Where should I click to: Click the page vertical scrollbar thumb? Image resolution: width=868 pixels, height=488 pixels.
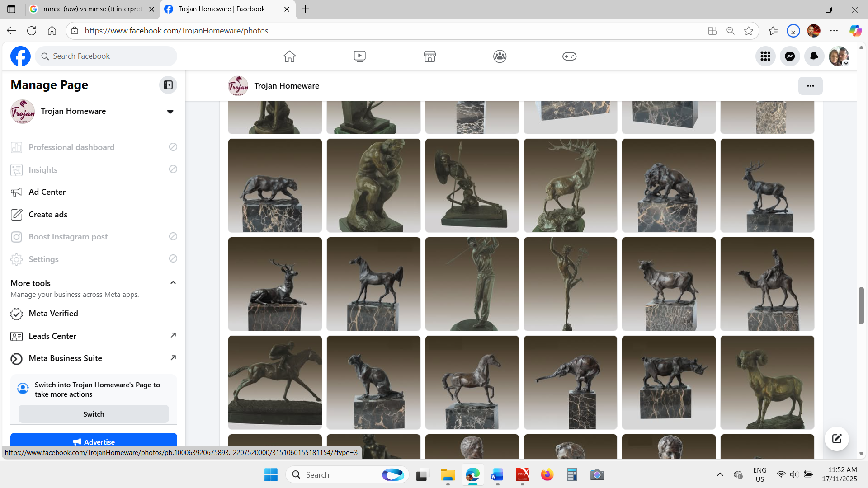pyautogui.click(x=861, y=305)
